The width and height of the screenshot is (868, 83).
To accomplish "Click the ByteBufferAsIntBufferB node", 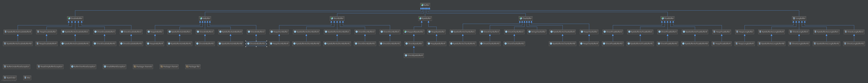I will click(230, 32).
